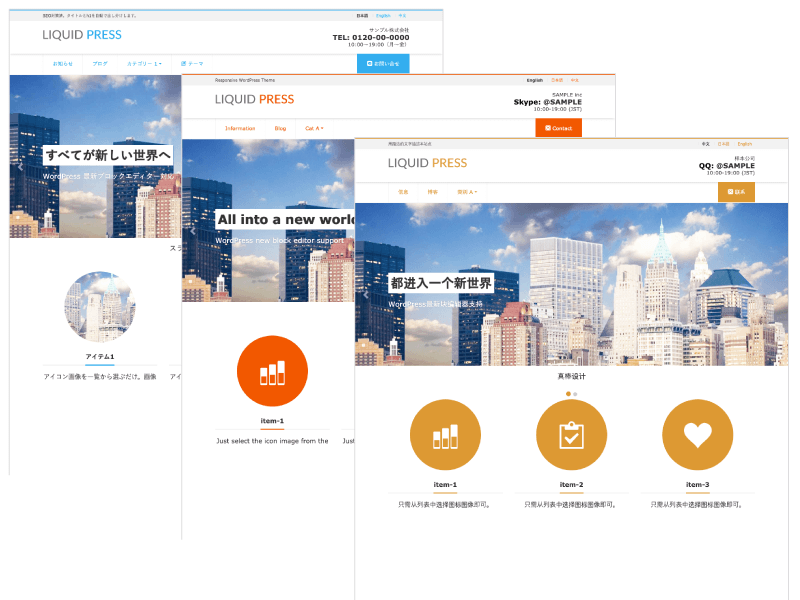Switch to 日本語 from the gold Chinese site
This screenshot has height=600, width=800.
pyautogui.click(x=723, y=144)
